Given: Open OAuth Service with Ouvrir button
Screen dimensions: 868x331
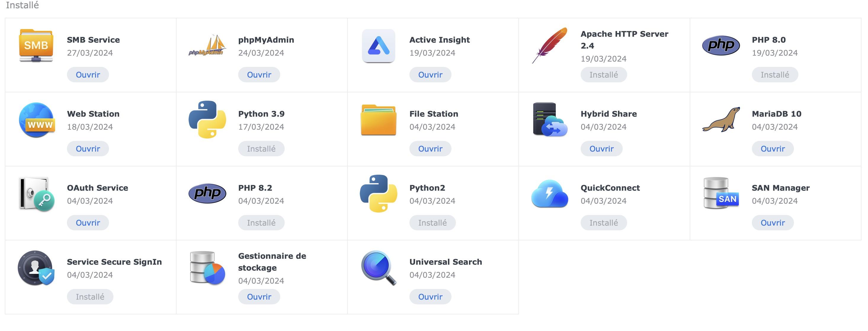Looking at the screenshot, I should pyautogui.click(x=88, y=223).
